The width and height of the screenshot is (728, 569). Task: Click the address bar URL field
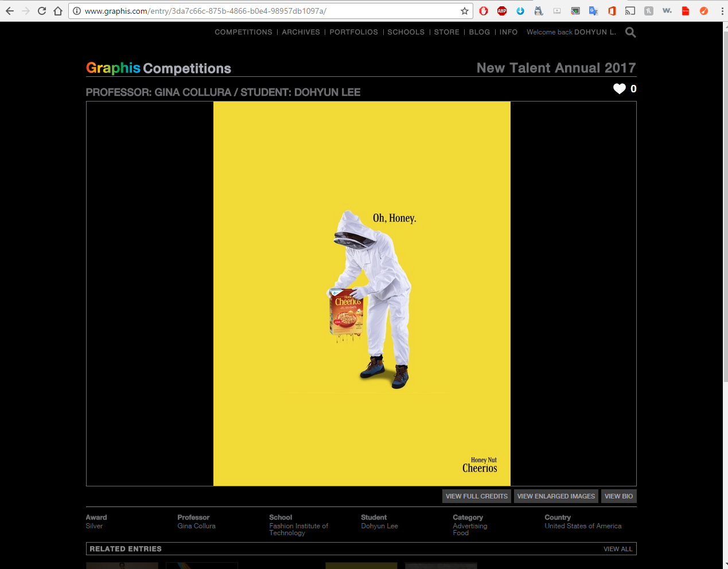(270, 11)
